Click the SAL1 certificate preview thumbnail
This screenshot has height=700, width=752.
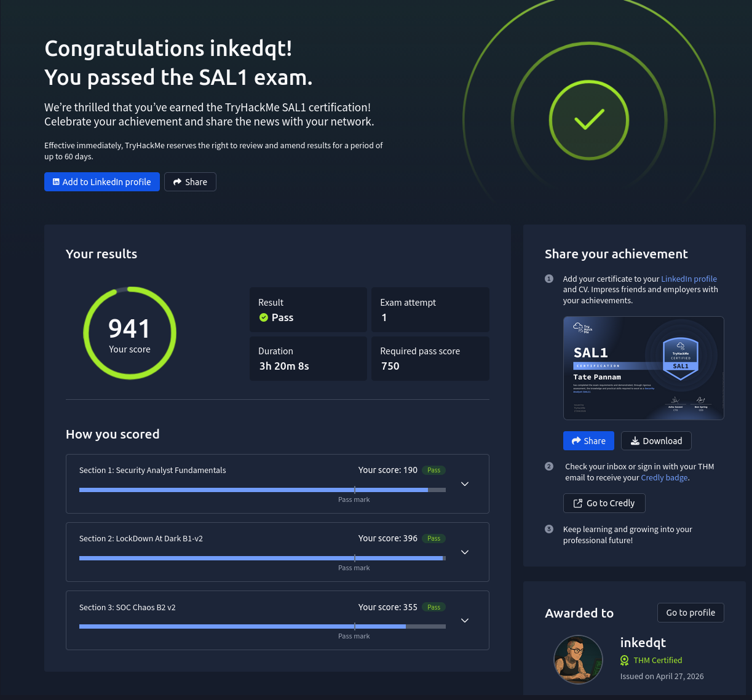coord(643,368)
